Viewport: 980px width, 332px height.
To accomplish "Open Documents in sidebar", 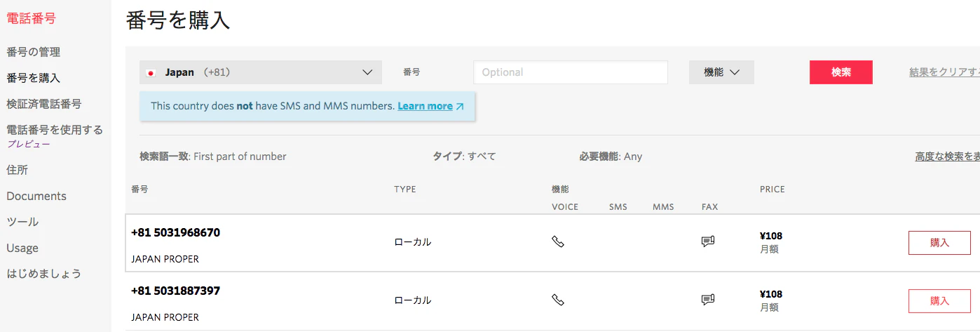I will point(36,196).
